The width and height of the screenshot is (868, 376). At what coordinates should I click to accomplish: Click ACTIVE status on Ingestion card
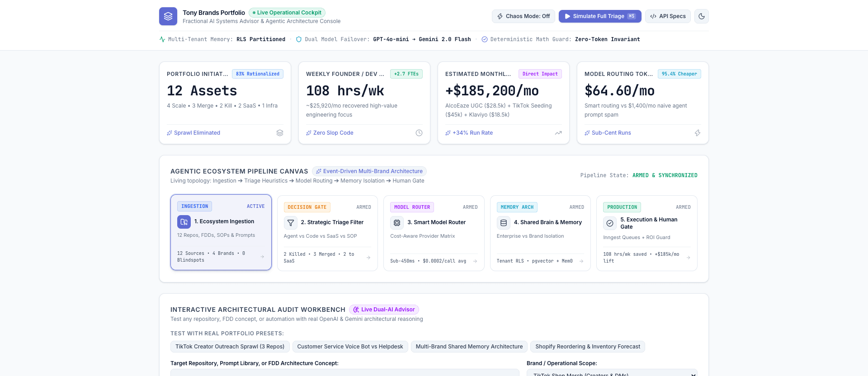(x=256, y=207)
